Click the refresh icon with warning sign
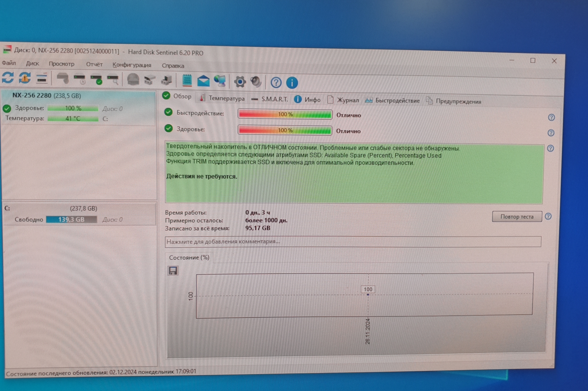This screenshot has height=391, width=588. pyautogui.click(x=25, y=78)
